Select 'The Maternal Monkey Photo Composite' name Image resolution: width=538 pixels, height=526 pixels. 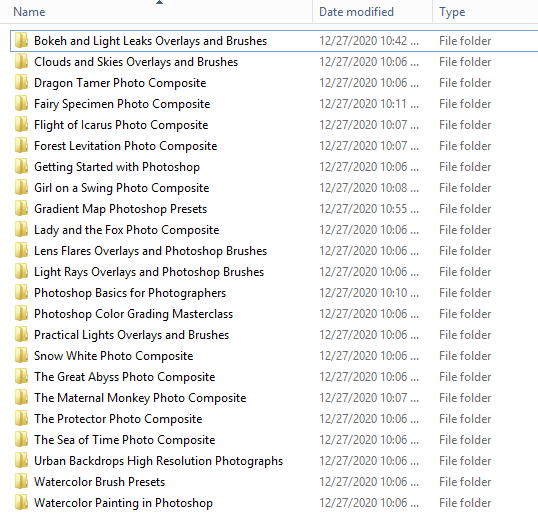140,398
